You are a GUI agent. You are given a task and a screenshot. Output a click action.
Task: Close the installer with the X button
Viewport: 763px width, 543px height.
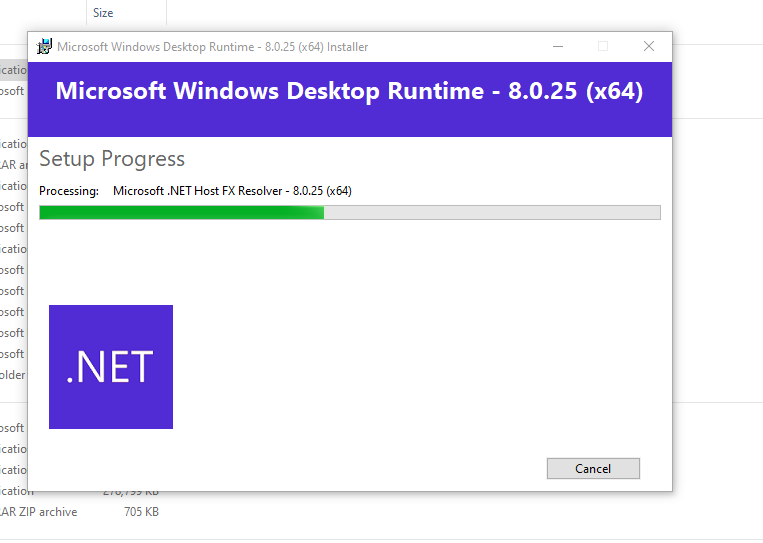[649, 46]
